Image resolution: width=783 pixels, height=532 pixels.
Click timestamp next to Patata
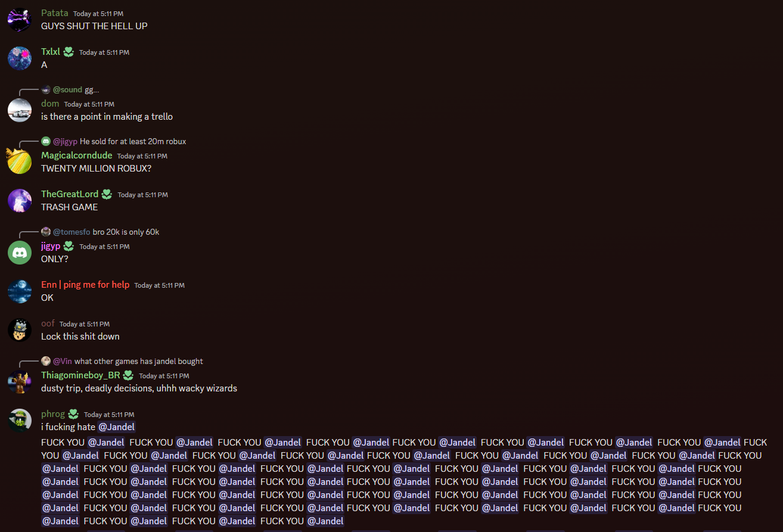click(98, 14)
